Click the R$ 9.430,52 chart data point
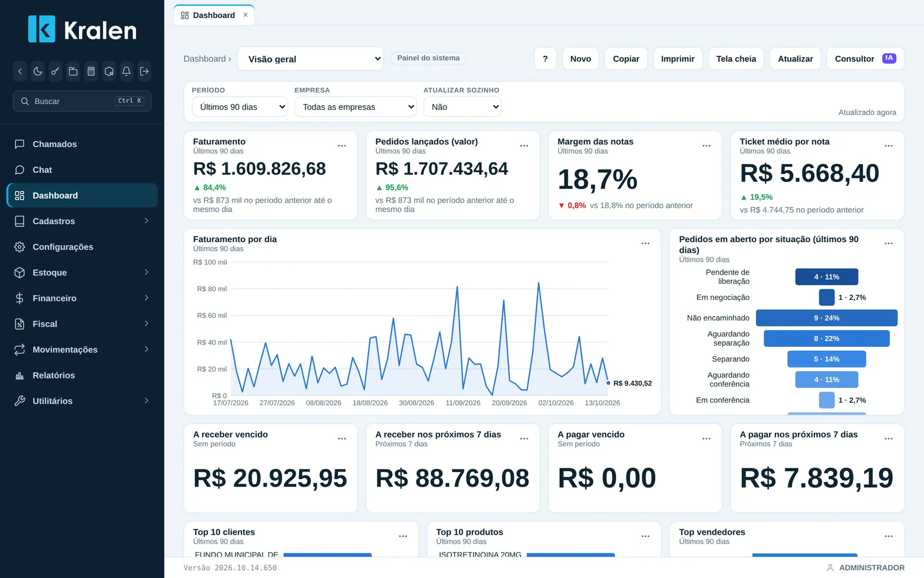Screen dimensions: 924x578 click(608, 383)
